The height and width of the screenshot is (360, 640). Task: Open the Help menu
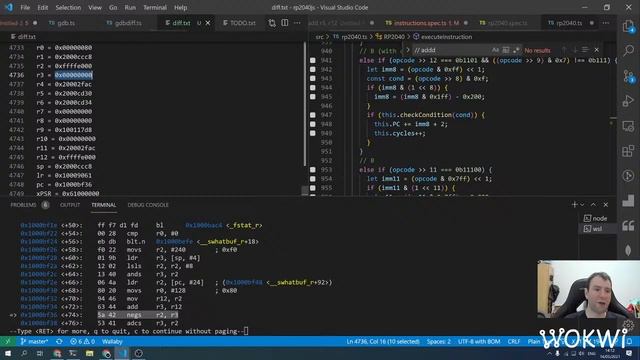point(180,7)
